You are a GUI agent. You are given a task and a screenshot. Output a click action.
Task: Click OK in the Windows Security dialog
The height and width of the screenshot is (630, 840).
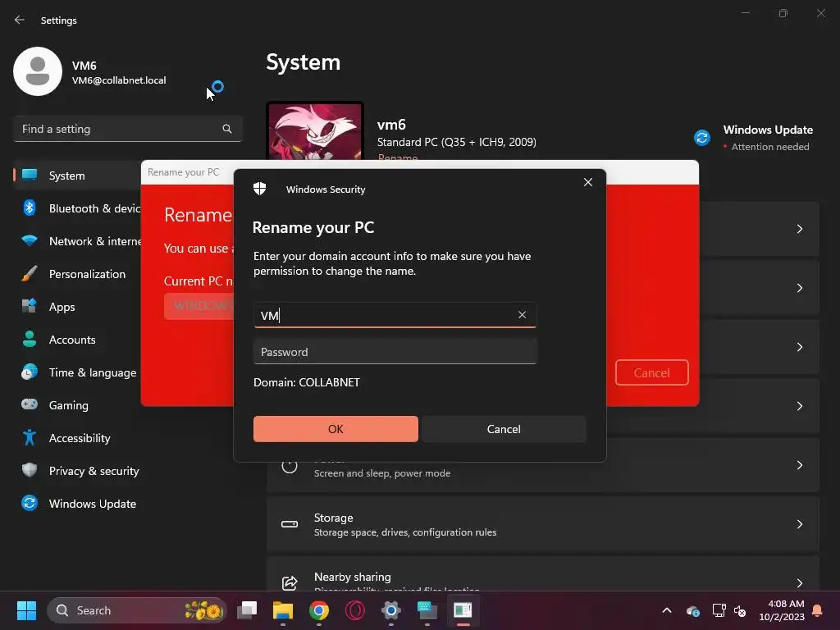point(336,429)
